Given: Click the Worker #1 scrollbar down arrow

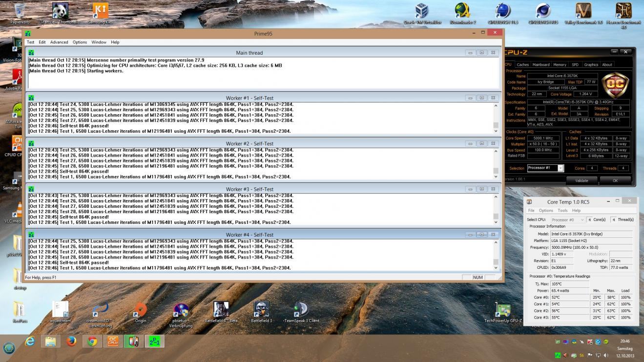Looking at the screenshot, I should [x=496, y=131].
